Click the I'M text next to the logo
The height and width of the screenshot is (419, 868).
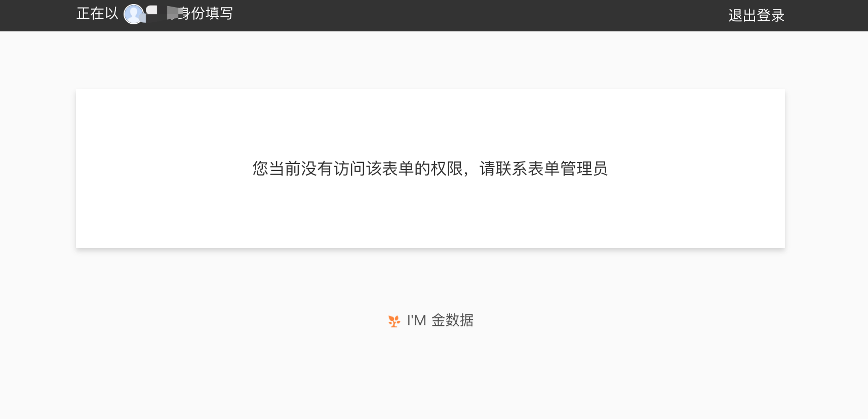[416, 320]
